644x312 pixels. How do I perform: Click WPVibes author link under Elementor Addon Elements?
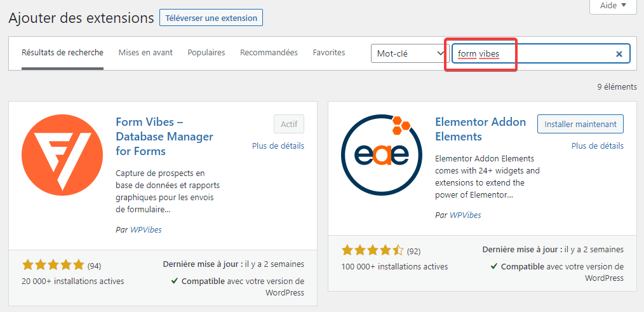[x=466, y=215]
